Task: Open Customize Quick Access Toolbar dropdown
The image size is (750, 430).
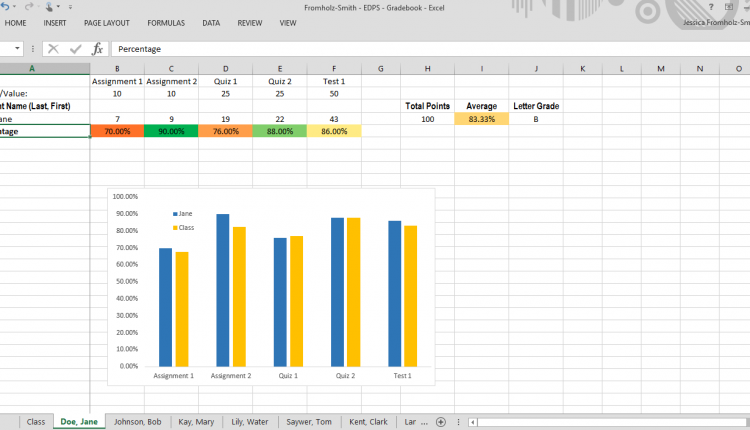Action: [x=71, y=7]
